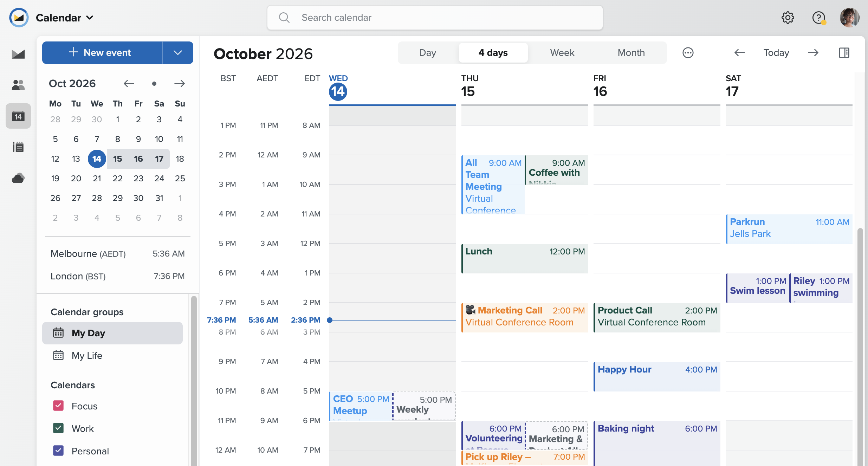This screenshot has height=466, width=868.
Task: Open the user profile avatar
Action: [x=850, y=18]
